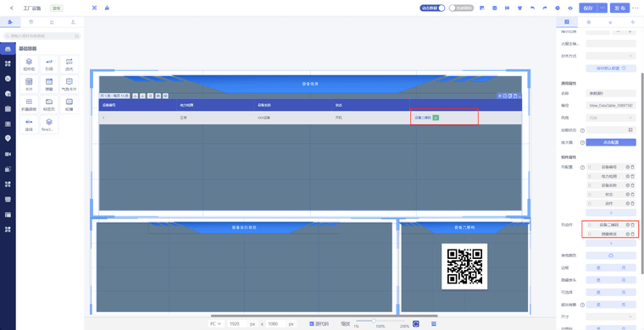The image size is (644, 330).
Task: Click the 源代码 button in bottom bar
Action: pos(319,324)
